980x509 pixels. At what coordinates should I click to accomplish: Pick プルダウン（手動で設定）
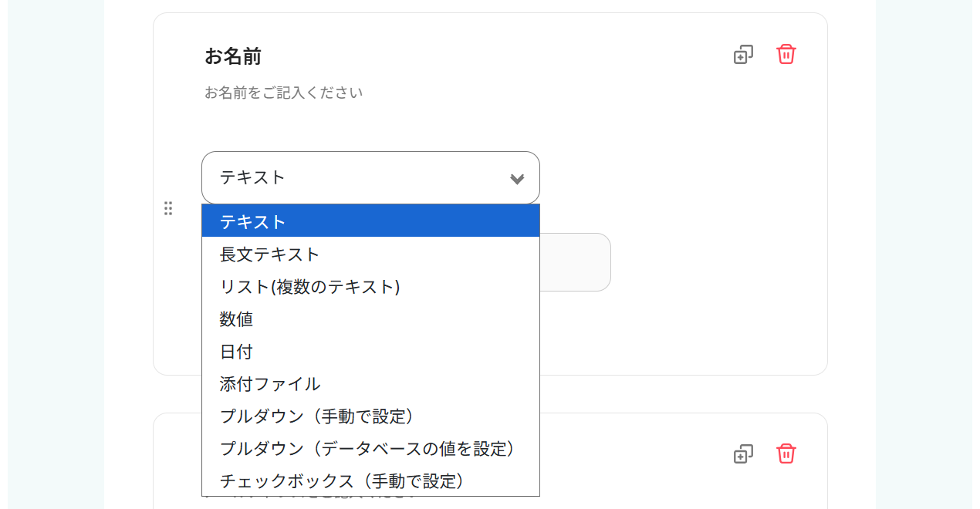click(x=370, y=416)
